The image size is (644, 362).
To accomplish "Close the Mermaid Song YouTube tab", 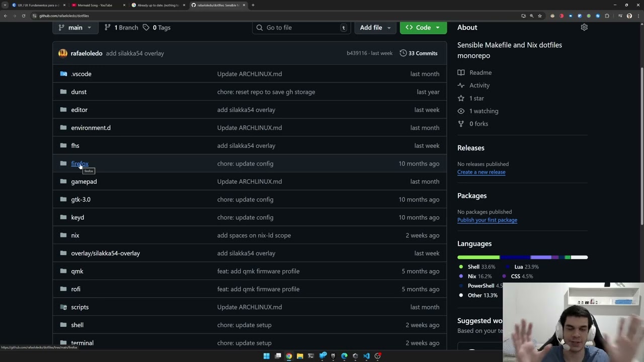I will [124, 5].
